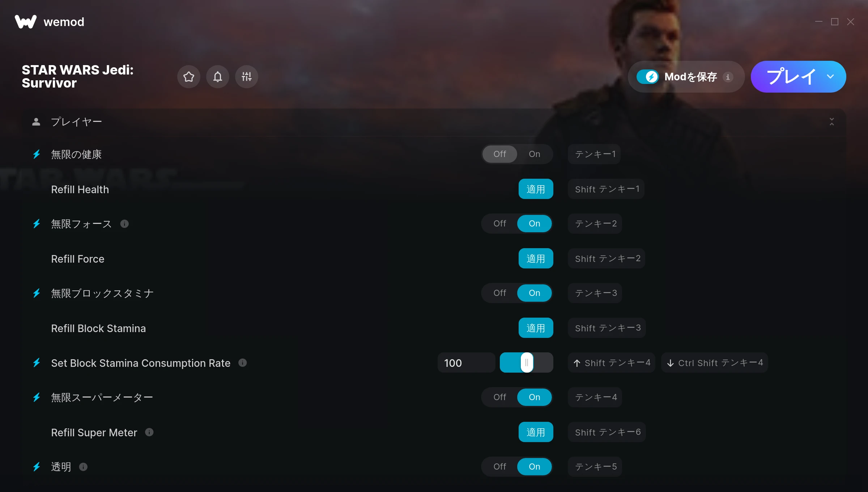Show info icon next to 無限フォース
The width and height of the screenshot is (868, 492).
click(x=124, y=224)
